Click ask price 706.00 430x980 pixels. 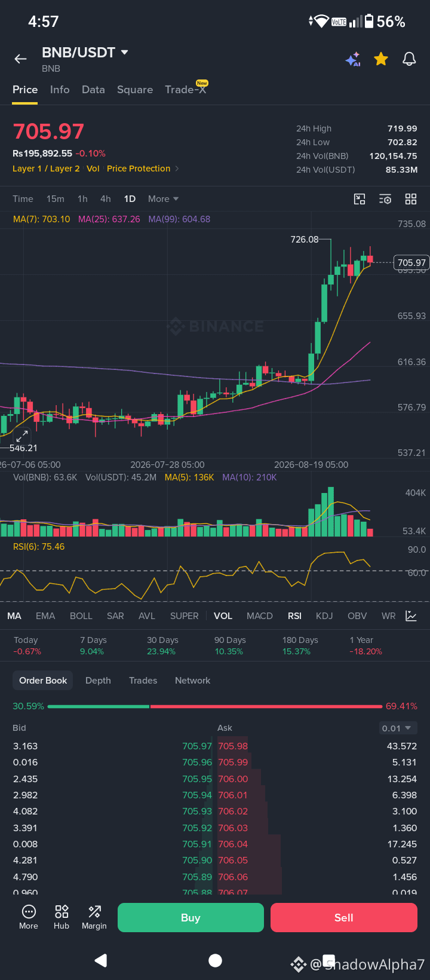[233, 779]
